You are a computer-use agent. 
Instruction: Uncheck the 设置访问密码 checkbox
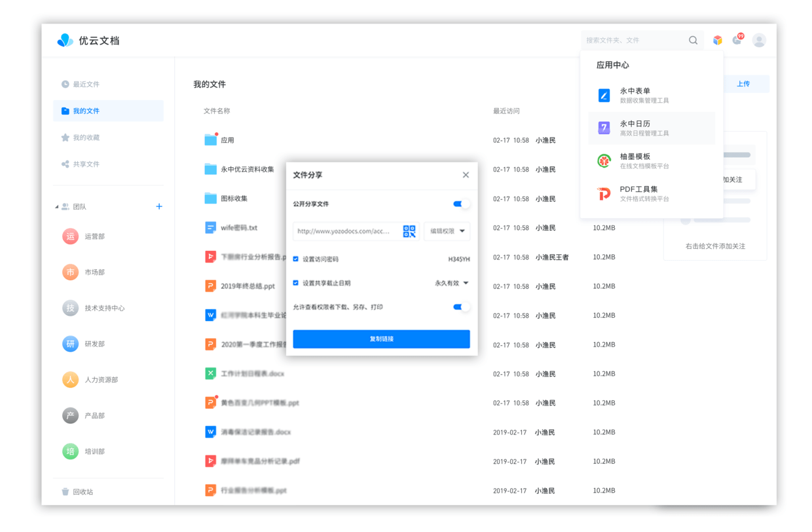[296, 259]
